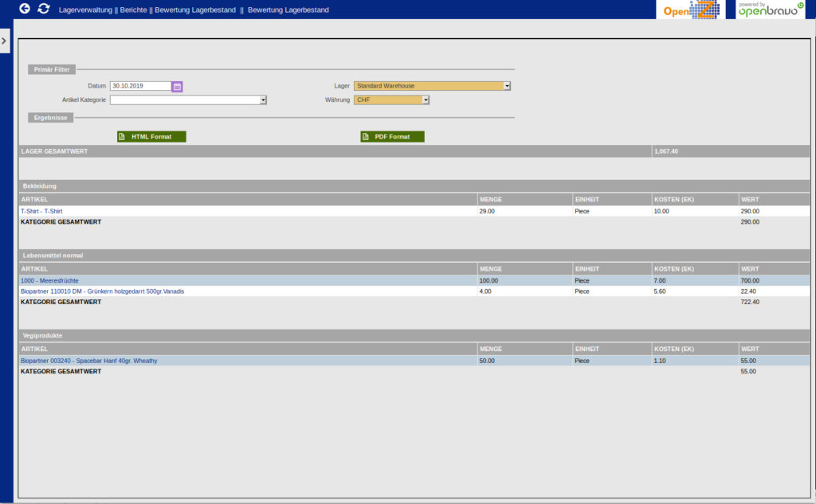This screenshot has width=816, height=504.
Task: Click the Grünkern cost value 5.60
Action: pos(659,291)
